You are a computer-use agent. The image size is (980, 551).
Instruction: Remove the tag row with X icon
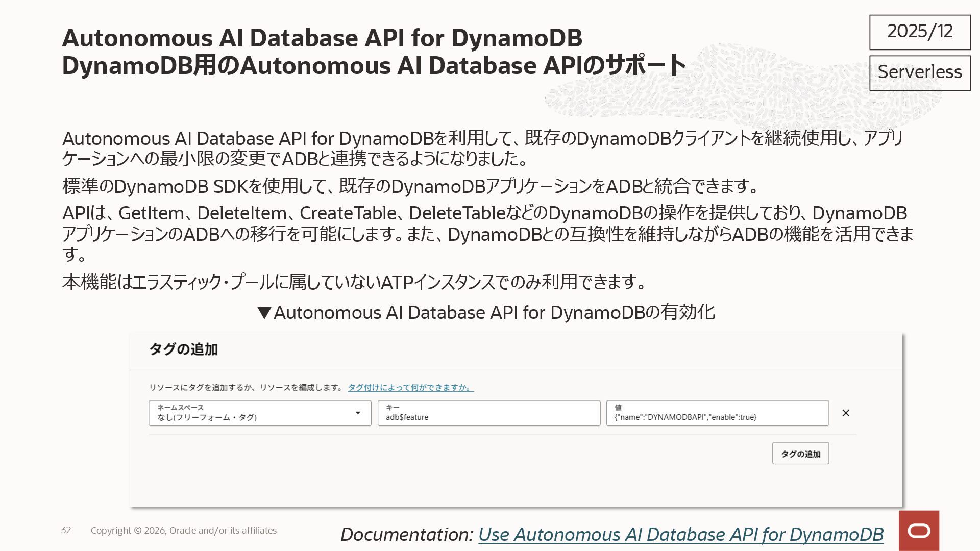coord(846,413)
